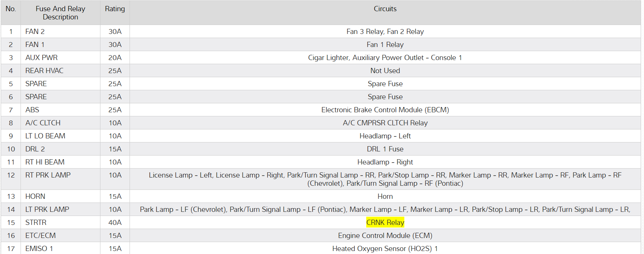Screen dimensions: 644x254
Task: Click the highlighted CRNK Relay text
Action: pyautogui.click(x=385, y=222)
